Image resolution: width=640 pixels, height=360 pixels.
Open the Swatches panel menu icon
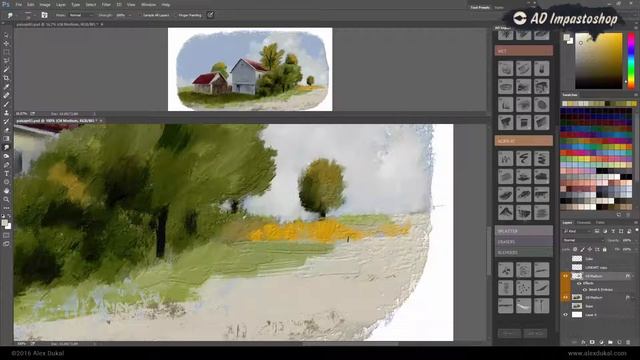tap(636, 95)
